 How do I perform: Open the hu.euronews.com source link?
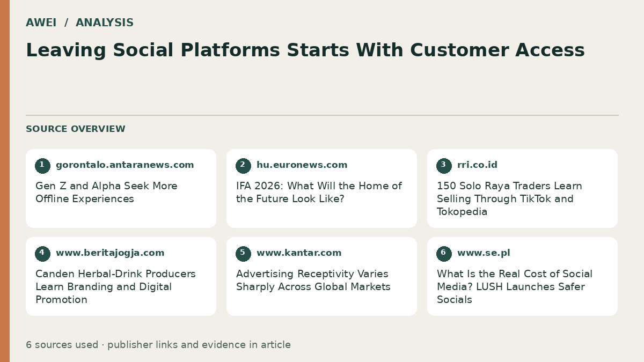point(302,165)
